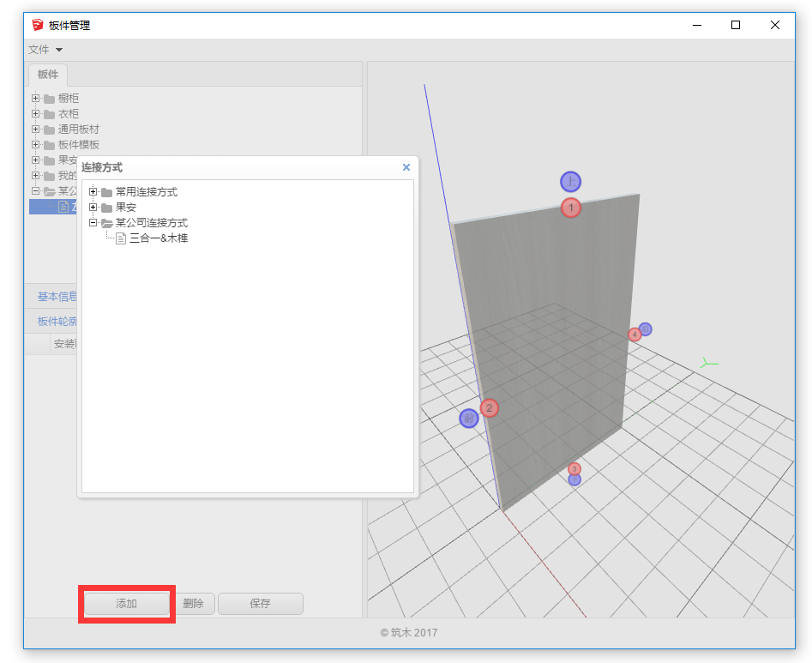Click the 保存 button
812x663 pixels.
(x=260, y=604)
